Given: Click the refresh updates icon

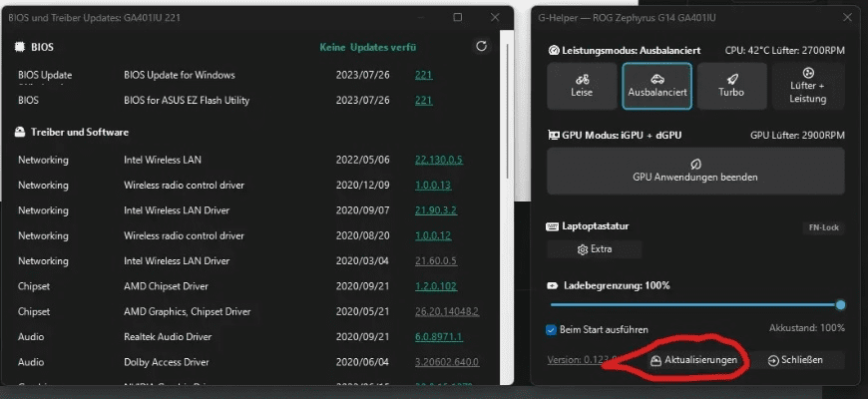Looking at the screenshot, I should [482, 47].
